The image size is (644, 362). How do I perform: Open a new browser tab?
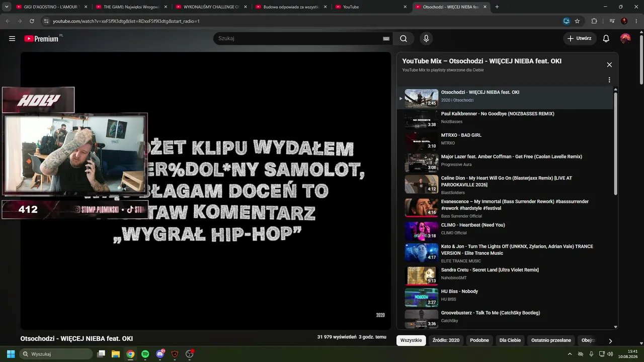pos(497,7)
